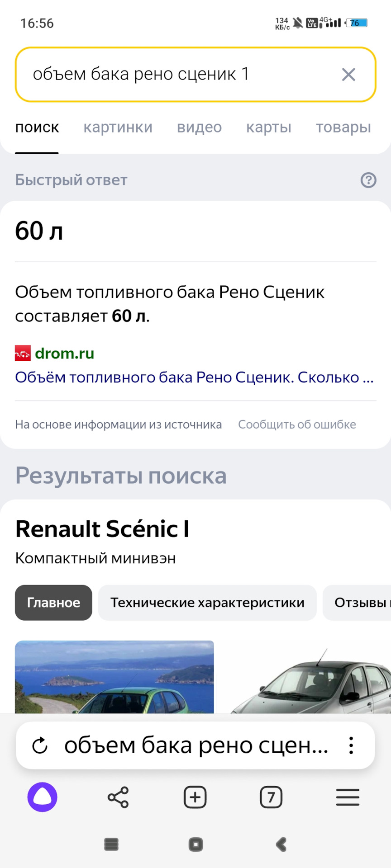
Task: Select the «Технические характеристики» chip
Action: click(x=207, y=603)
